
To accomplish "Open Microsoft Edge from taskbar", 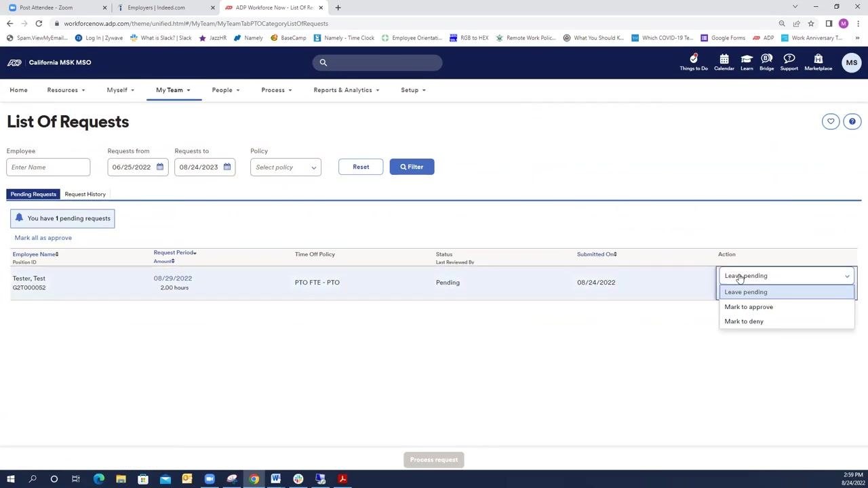I will 99,479.
